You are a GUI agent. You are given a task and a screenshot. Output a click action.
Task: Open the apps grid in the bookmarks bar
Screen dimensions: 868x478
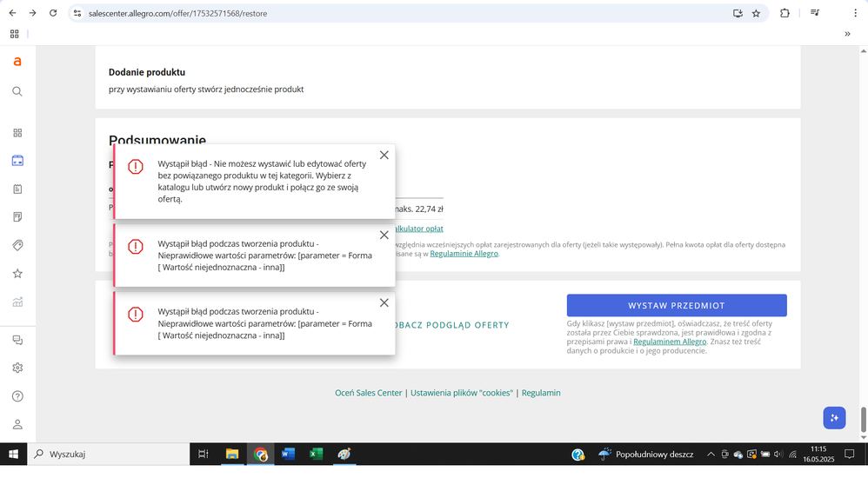click(15, 34)
